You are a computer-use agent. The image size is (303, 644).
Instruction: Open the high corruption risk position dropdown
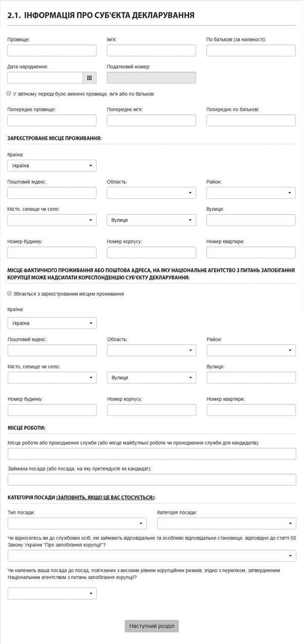[x=52, y=593]
